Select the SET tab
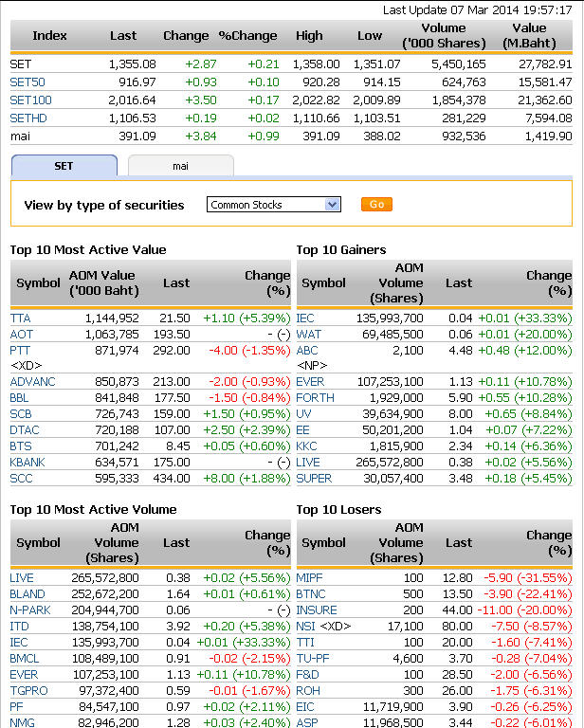The height and width of the screenshot is (728, 584). pyautogui.click(x=64, y=166)
